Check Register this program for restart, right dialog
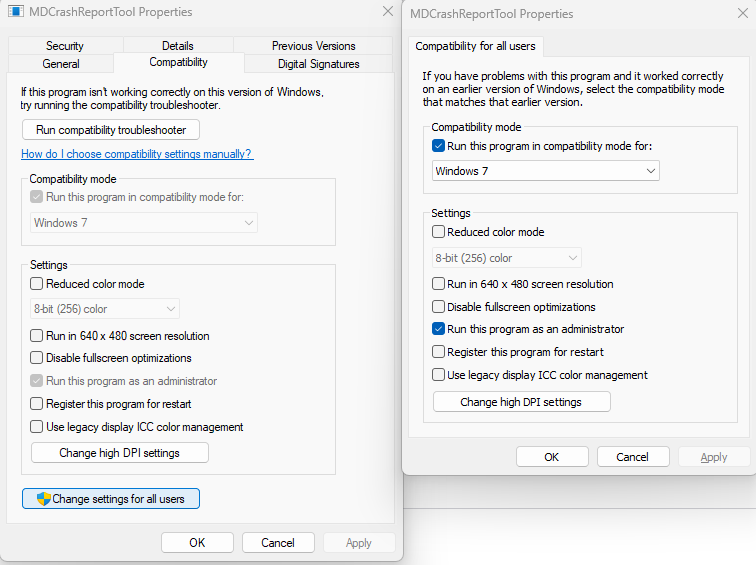Screen dimensions: 756x565 (439, 352)
